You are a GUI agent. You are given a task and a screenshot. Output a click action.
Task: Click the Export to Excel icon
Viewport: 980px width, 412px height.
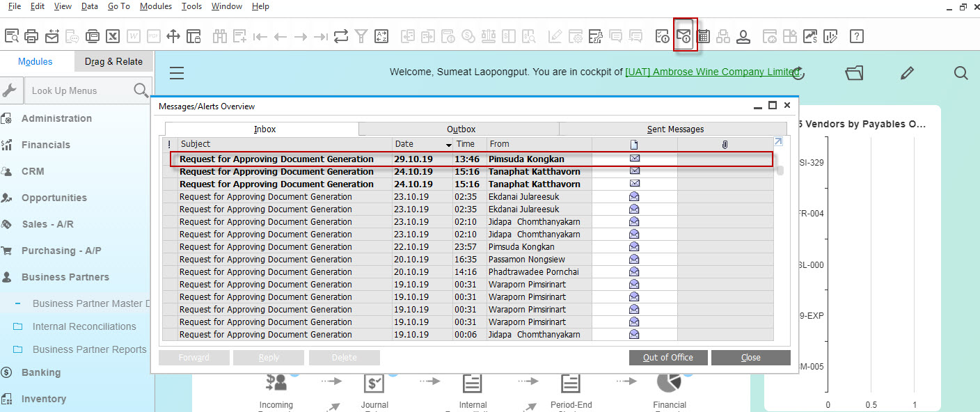pos(113,35)
